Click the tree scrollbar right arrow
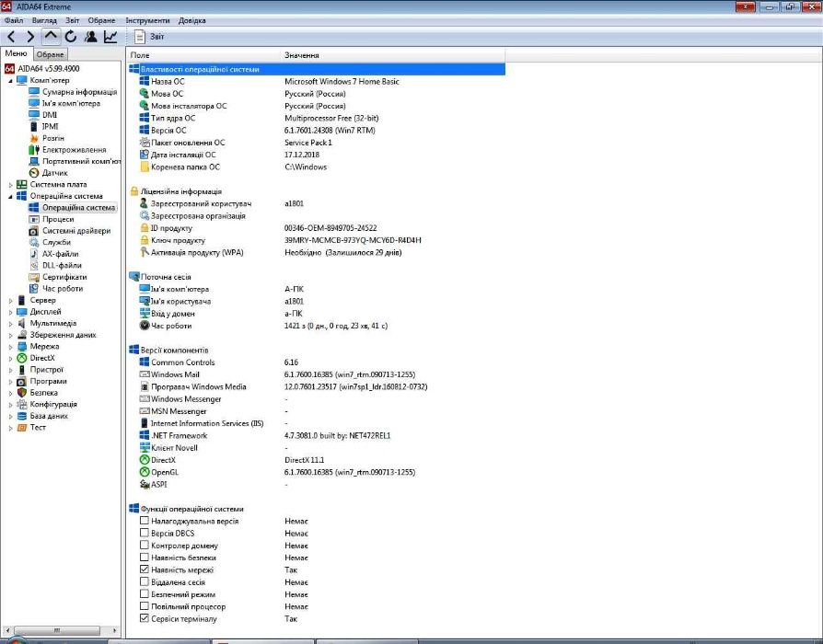The height and width of the screenshot is (644, 823). coord(115,630)
